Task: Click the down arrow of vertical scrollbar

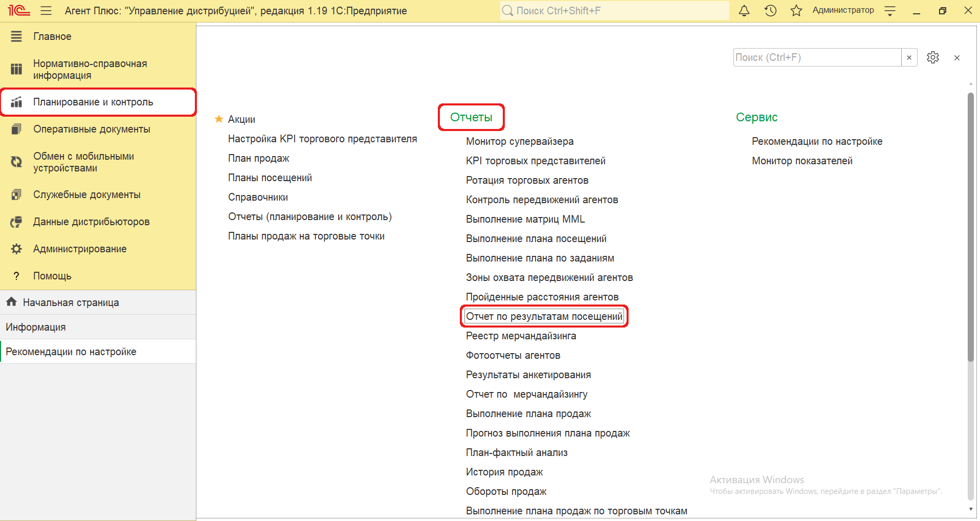Action: tap(970, 509)
